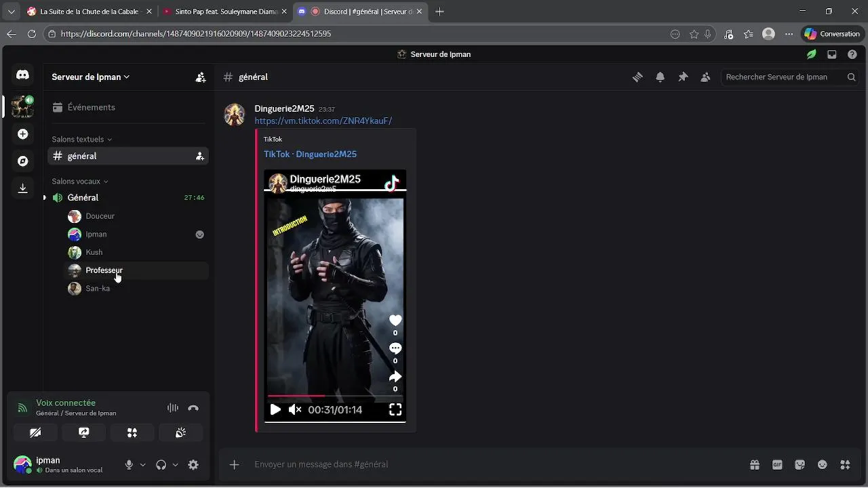Open microphone input options chevron
Screen dimensions: 868x488
(x=142, y=465)
